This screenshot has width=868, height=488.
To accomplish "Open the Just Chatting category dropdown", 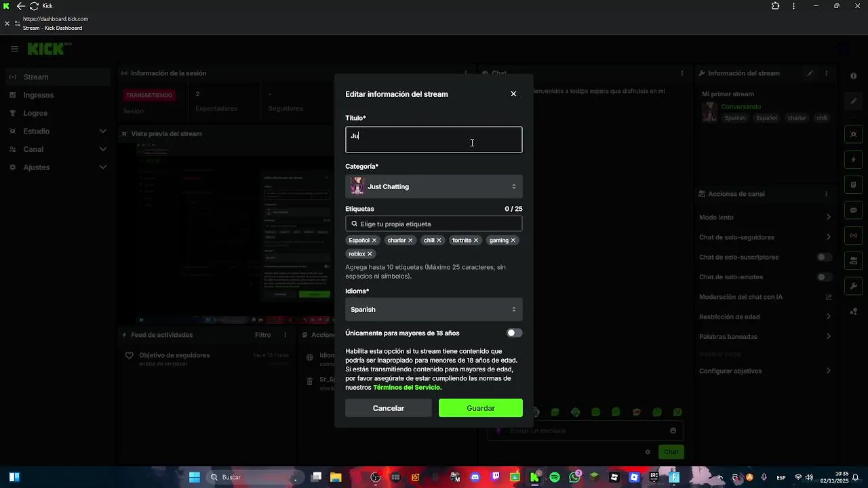I will (x=434, y=186).
